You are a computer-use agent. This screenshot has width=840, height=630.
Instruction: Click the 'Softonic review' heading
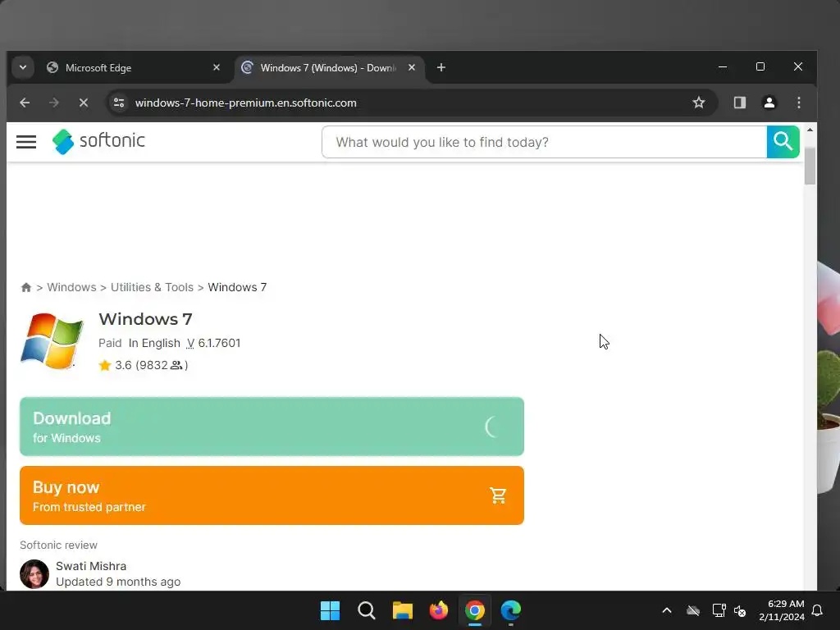58,545
